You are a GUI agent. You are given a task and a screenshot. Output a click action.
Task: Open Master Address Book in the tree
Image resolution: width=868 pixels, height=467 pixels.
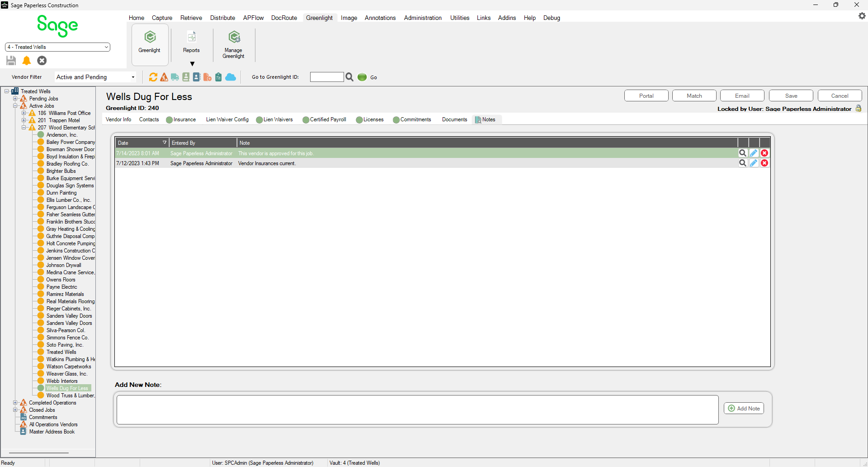tap(52, 431)
